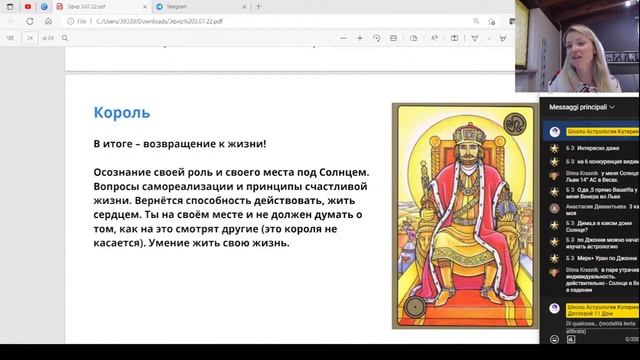The height and width of the screenshot is (360, 640).
Task: Click the Король heading in the PDF
Action: [x=122, y=112]
